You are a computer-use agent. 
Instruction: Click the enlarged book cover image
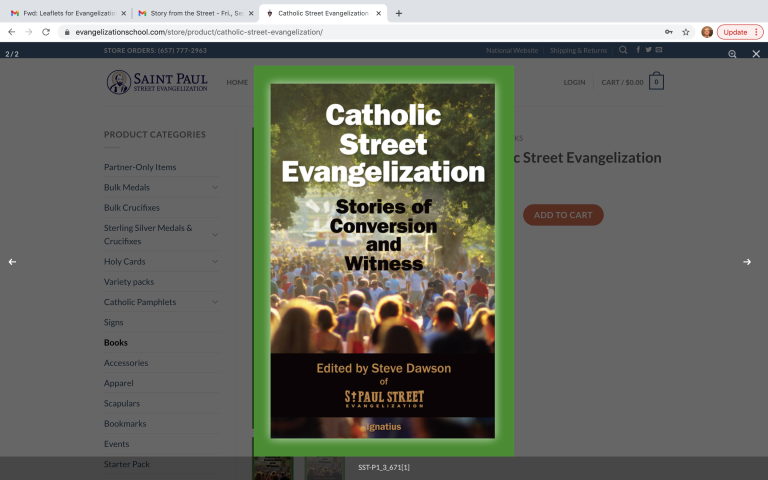(x=384, y=261)
